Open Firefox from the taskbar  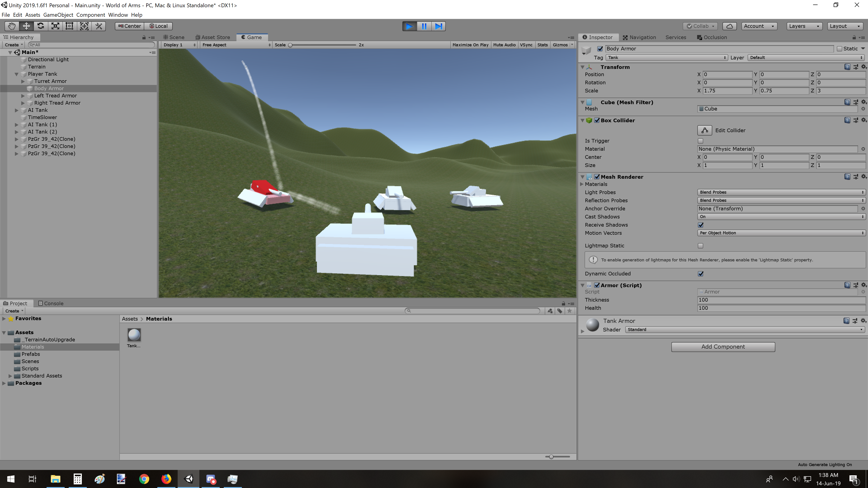pyautogui.click(x=166, y=479)
